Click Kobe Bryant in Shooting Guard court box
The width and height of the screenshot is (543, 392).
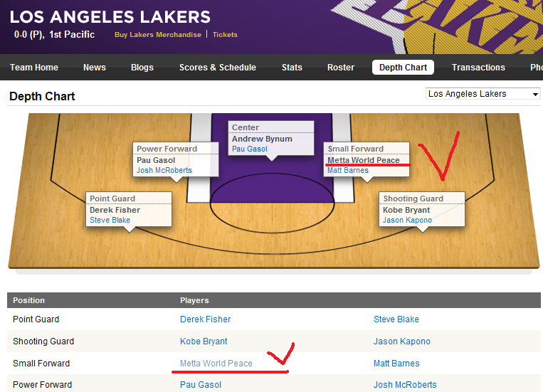click(406, 210)
